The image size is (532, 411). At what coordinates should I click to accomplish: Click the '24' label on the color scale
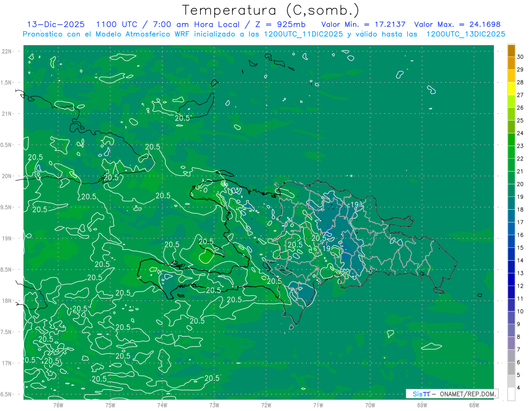point(520,133)
